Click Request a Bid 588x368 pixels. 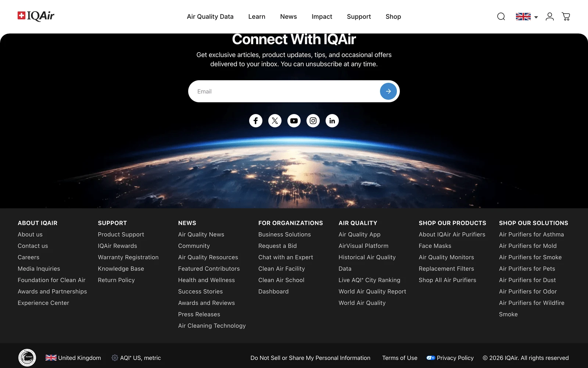277,246
